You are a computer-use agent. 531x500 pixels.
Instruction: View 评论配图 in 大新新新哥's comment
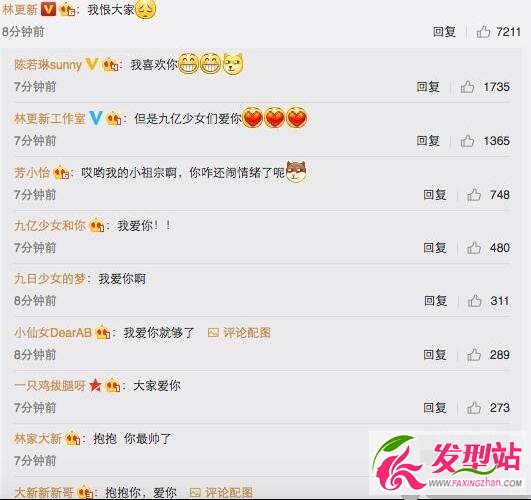[x=221, y=492]
